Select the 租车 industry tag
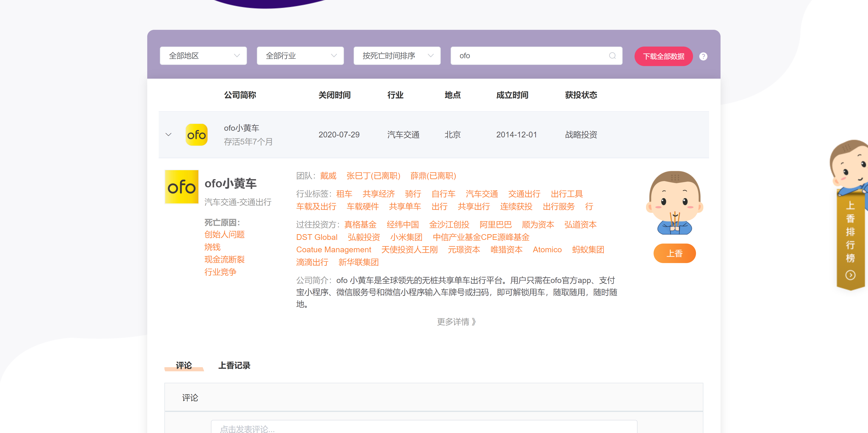The width and height of the screenshot is (868, 433). (x=344, y=194)
